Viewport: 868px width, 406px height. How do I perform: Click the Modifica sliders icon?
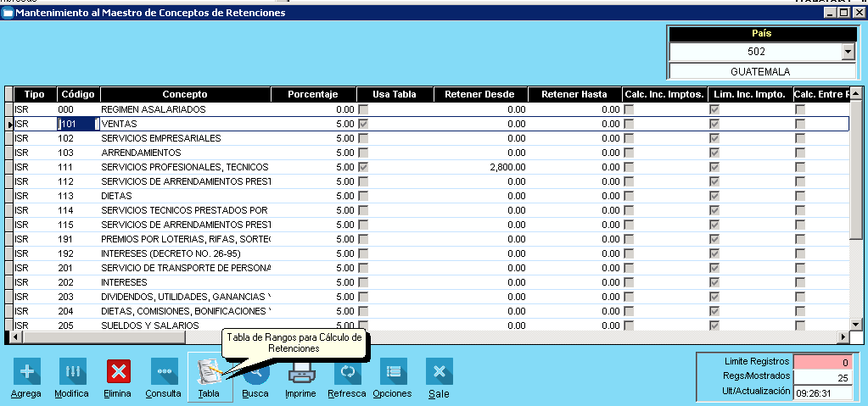[x=72, y=373]
